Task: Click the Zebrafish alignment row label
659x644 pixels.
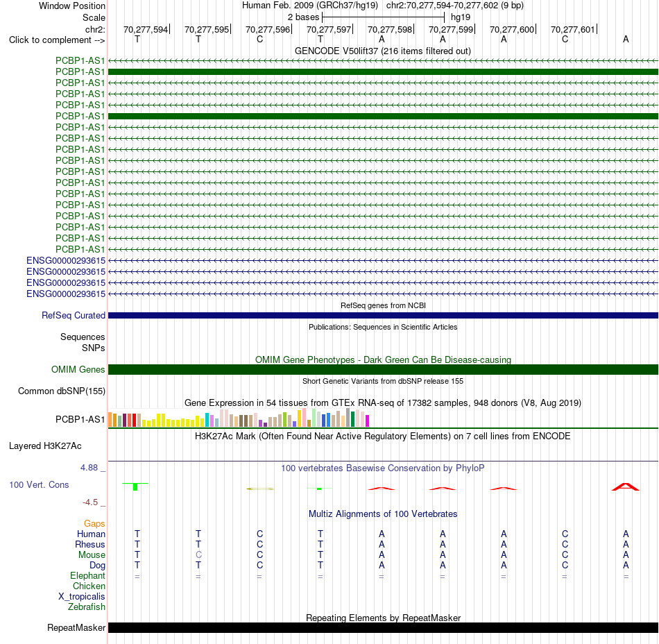Action: tap(87, 607)
